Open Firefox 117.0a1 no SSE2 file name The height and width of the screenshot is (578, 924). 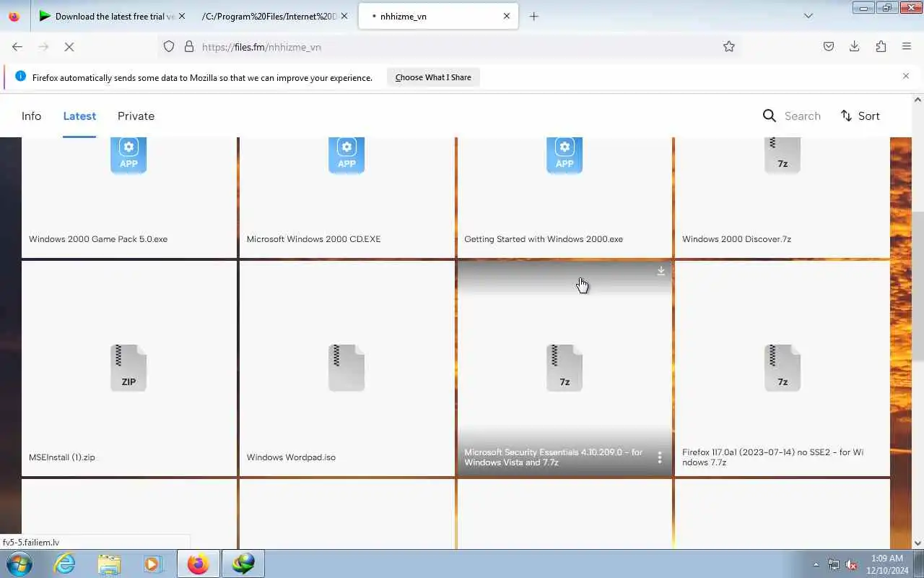772,457
